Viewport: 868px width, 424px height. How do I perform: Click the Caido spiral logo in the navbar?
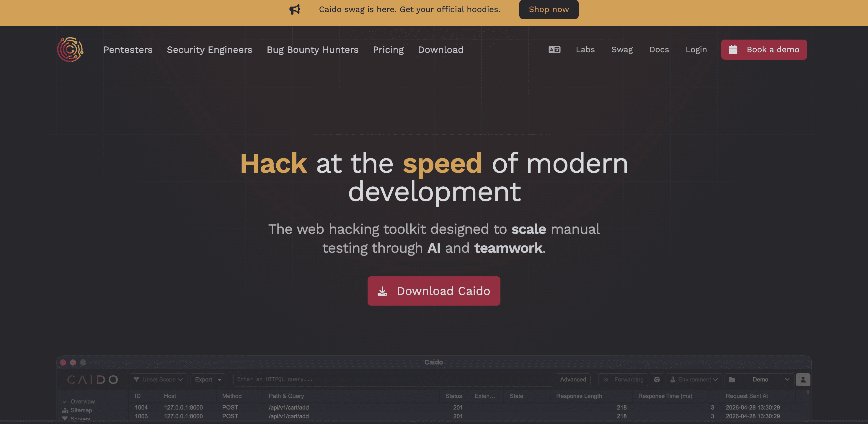point(70,50)
